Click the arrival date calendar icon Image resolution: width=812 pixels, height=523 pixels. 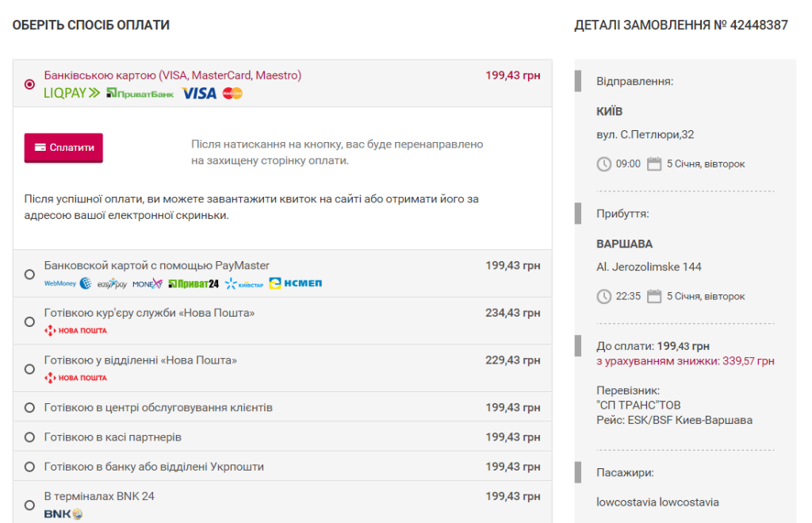click(x=654, y=297)
